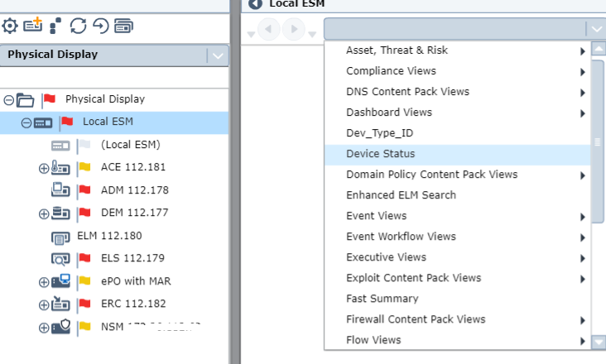Click the red flag beside Local ESM
The width and height of the screenshot is (606, 364).
point(67,122)
